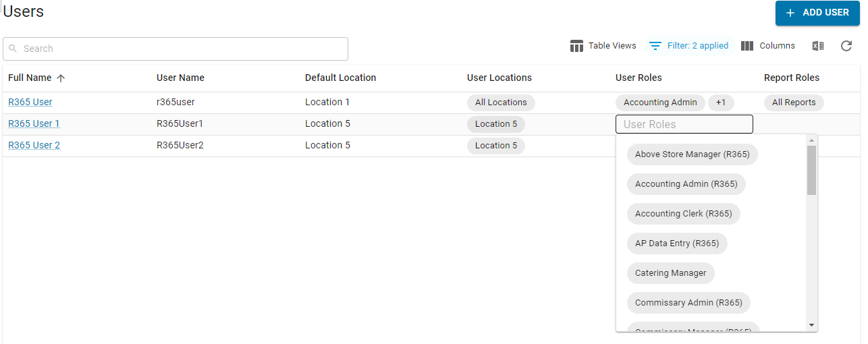Expand the +1 additional roles chip
The width and height of the screenshot is (868, 344).
(721, 103)
